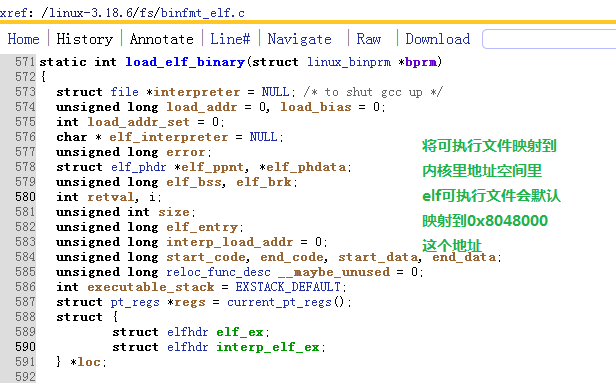Click the interp_load_addr variable
This screenshot has height=383, width=616.
[x=229, y=242]
